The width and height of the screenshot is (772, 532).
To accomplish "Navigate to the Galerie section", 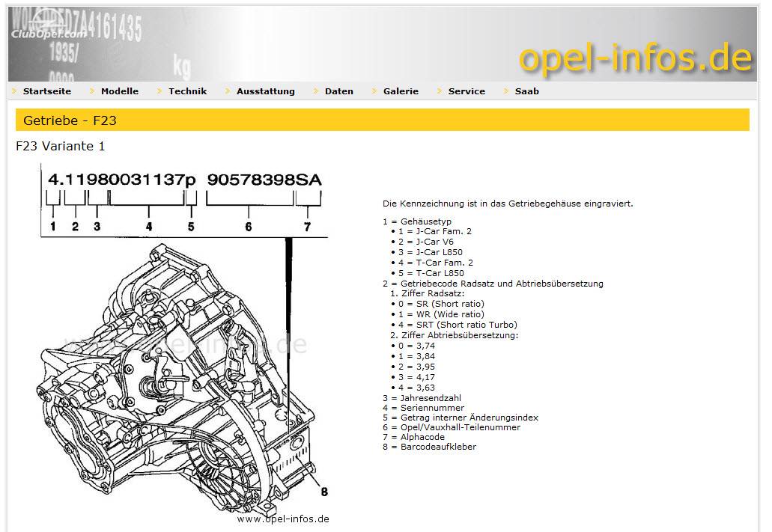I will 401,91.
